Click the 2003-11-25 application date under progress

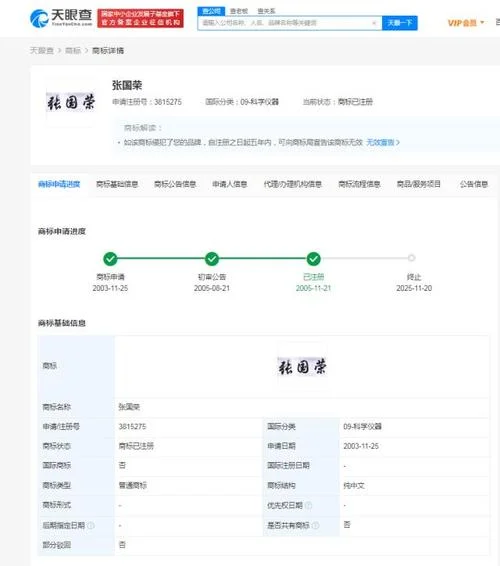(110, 288)
